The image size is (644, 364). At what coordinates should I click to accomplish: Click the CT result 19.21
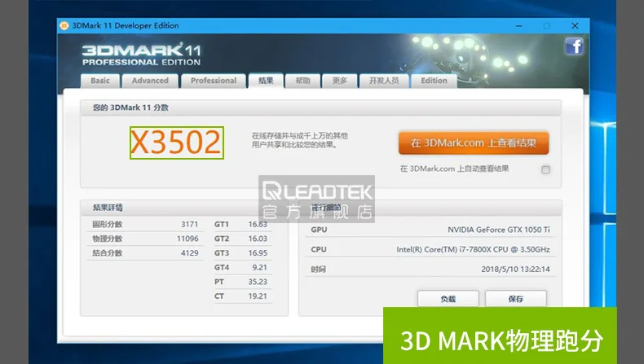(x=258, y=296)
